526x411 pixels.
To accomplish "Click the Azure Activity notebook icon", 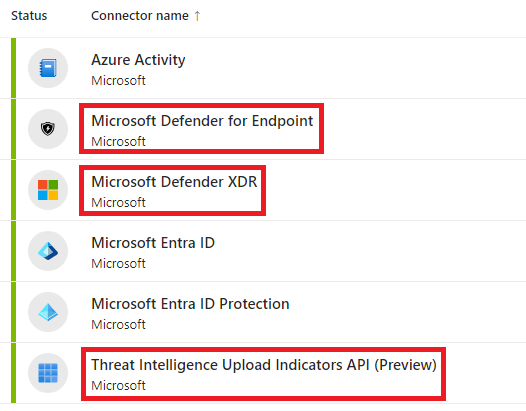I will (x=48, y=68).
